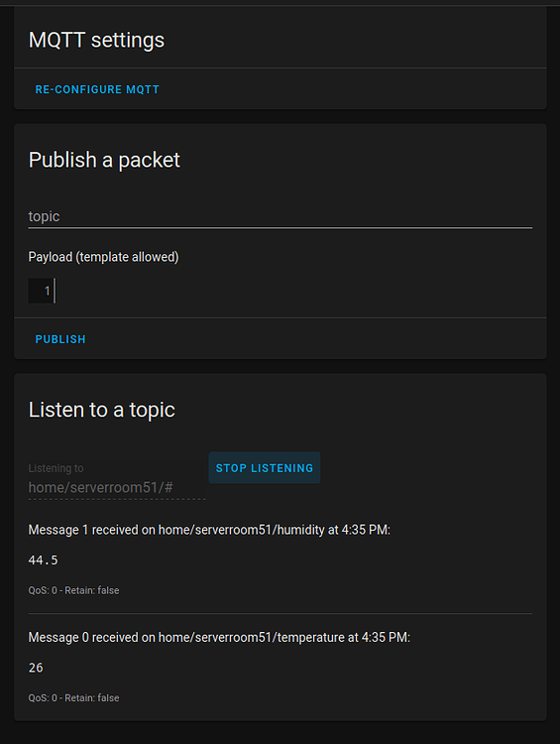Click the Listening to field label
The height and width of the screenshot is (744, 560).
click(x=56, y=468)
